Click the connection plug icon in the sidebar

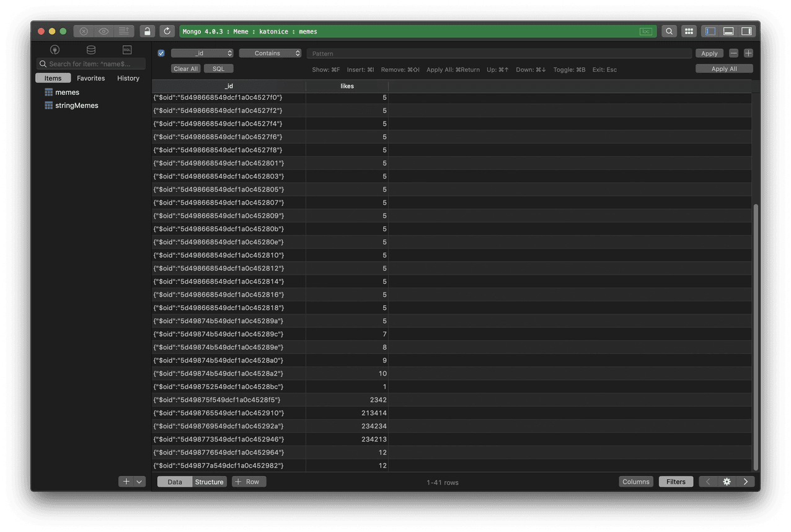pos(55,50)
